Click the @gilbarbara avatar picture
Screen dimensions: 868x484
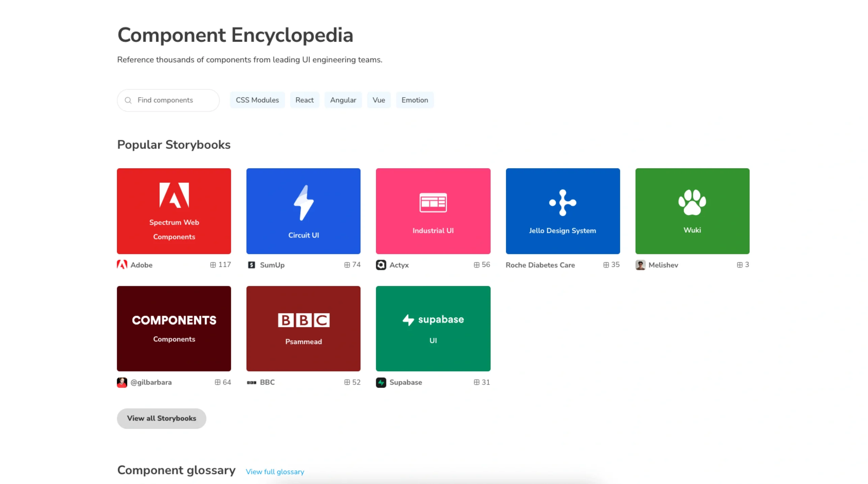(x=122, y=382)
